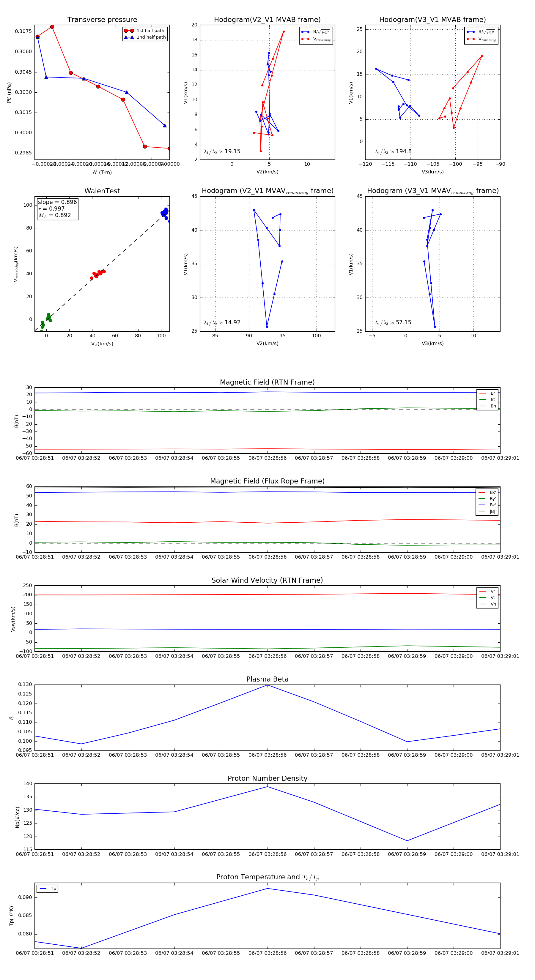Click the Plasma Beta curve peak at 03:28:56
The height and width of the screenshot is (980, 535).
(x=267, y=685)
